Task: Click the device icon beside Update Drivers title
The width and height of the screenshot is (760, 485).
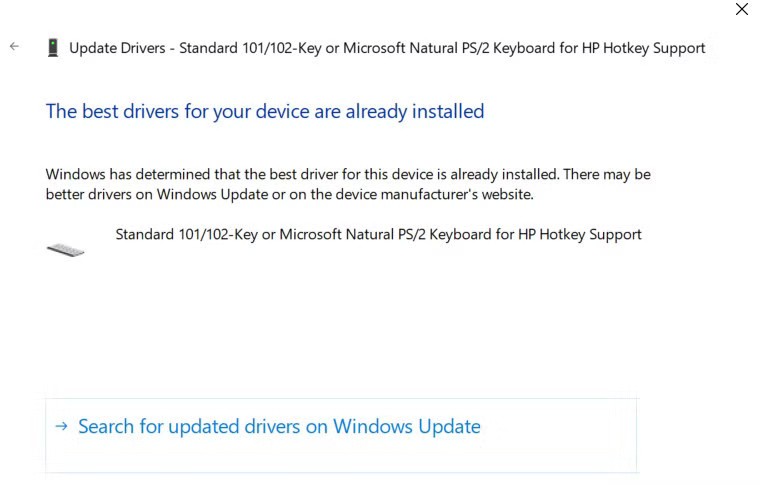Action: (53, 48)
